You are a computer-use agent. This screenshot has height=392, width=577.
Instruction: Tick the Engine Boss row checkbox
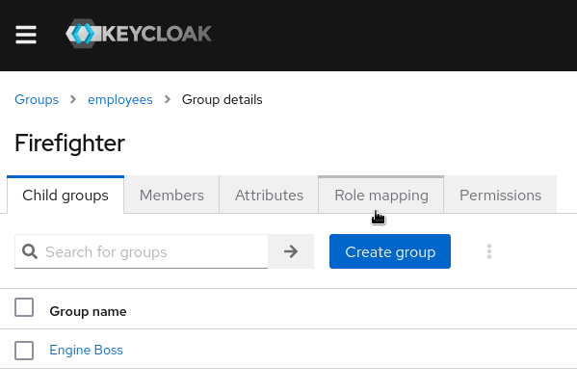coord(24,350)
